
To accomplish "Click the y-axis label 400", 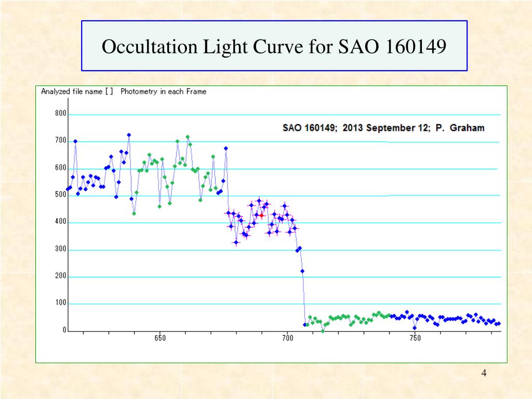I will [x=61, y=221].
